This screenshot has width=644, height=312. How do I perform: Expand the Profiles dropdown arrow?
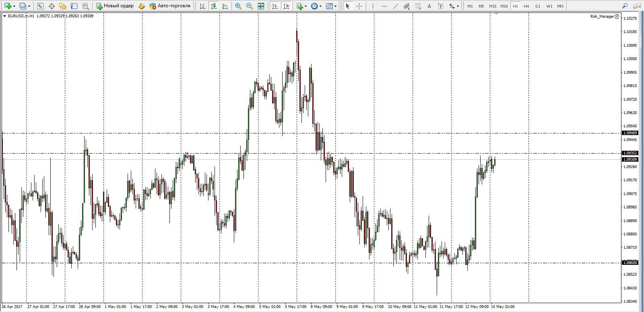[x=29, y=6]
